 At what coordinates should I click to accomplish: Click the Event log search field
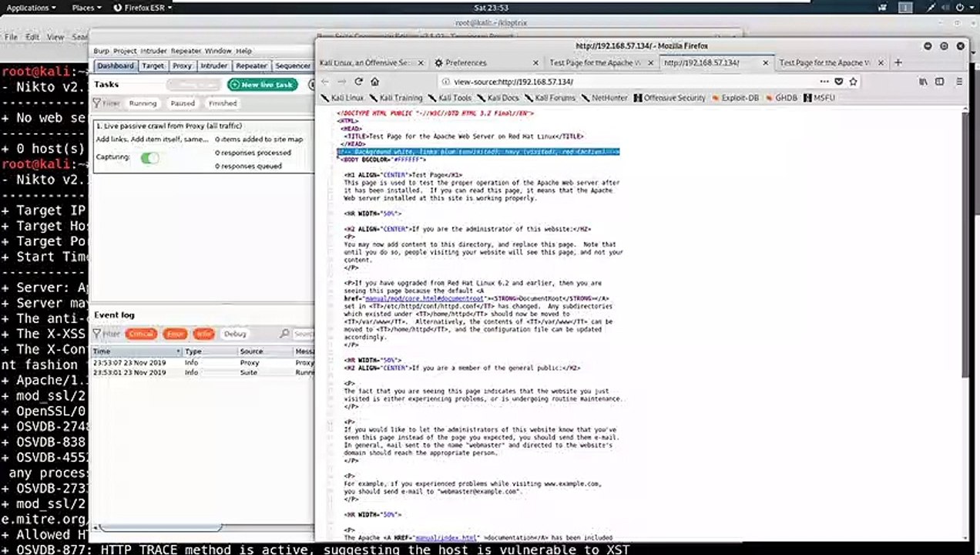303,334
